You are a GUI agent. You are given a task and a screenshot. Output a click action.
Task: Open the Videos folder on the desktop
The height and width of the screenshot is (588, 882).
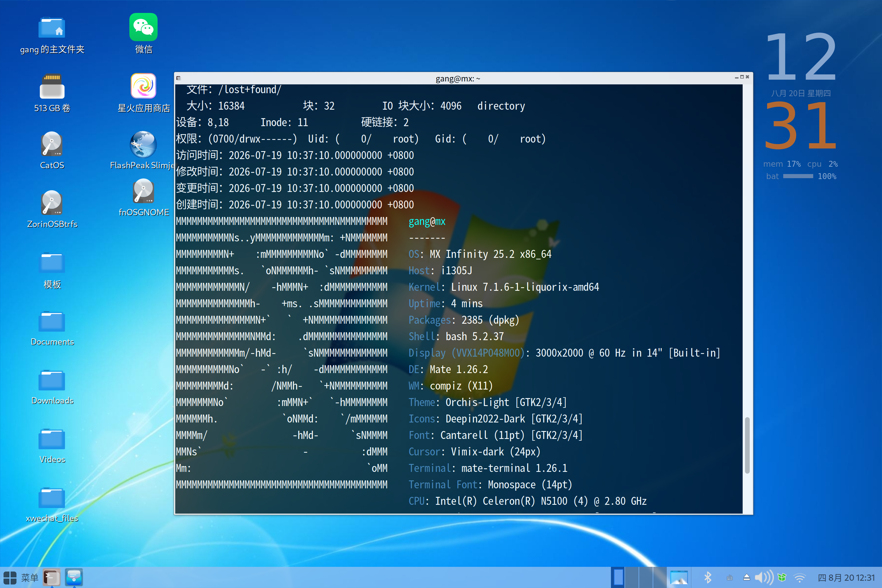tap(52, 439)
